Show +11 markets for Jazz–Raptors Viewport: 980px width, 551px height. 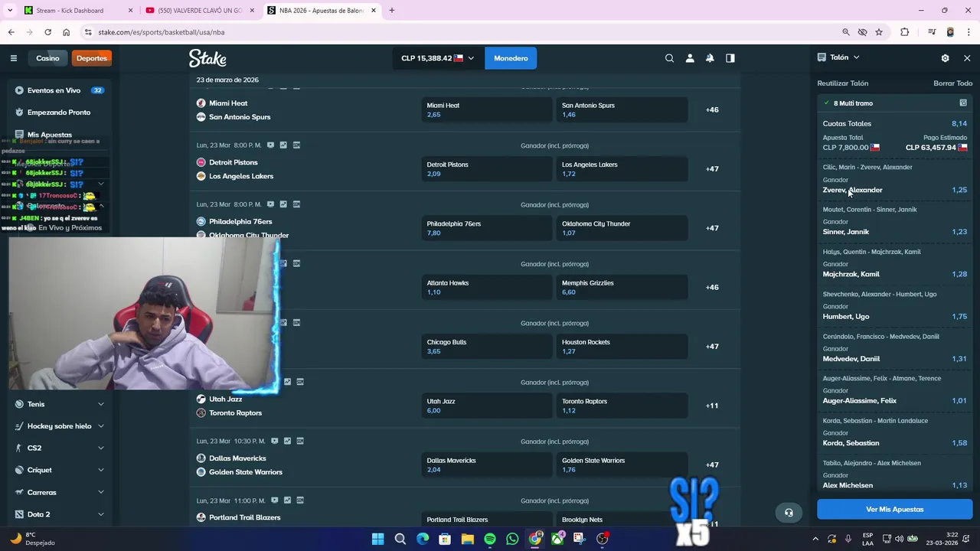tap(712, 406)
